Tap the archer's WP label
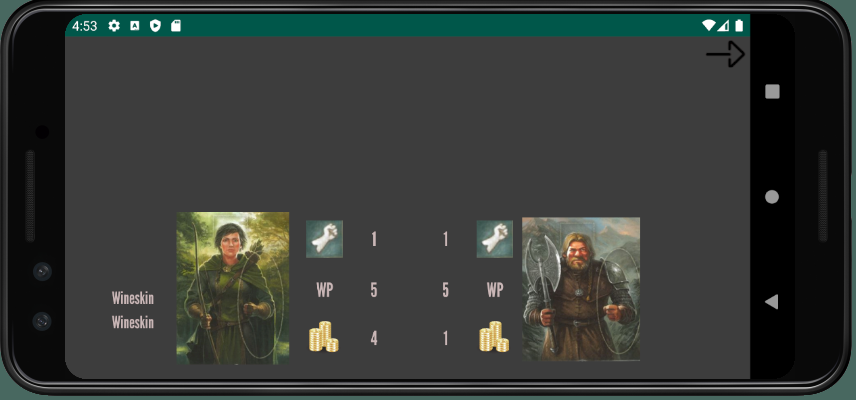856x400 pixels. 324,290
